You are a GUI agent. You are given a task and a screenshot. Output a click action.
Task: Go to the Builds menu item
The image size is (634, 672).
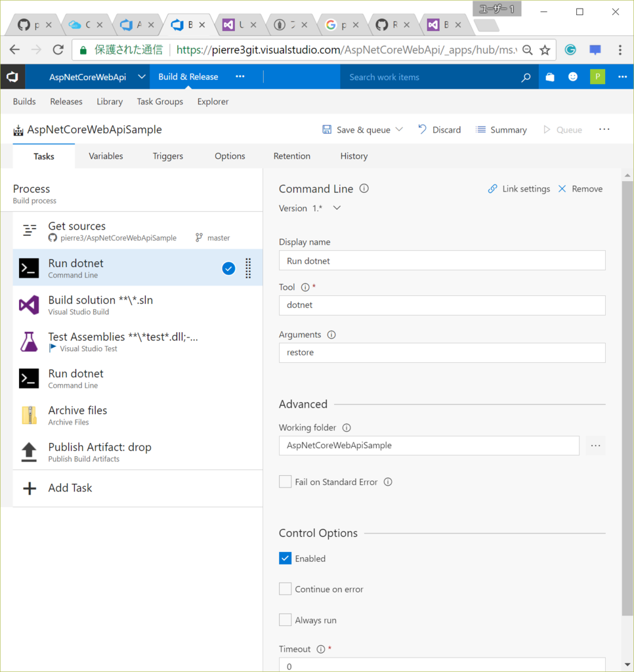24,102
